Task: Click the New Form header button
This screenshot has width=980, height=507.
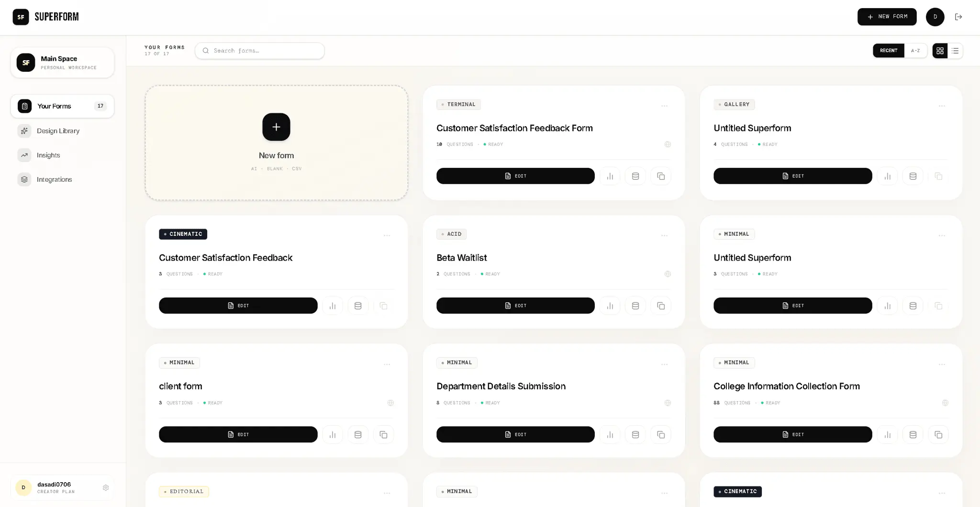Action: point(887,17)
